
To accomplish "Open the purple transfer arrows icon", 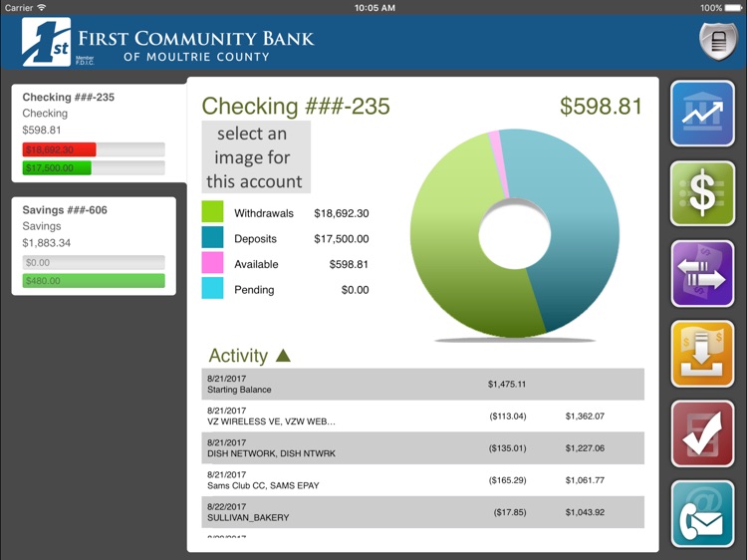I will [702, 274].
